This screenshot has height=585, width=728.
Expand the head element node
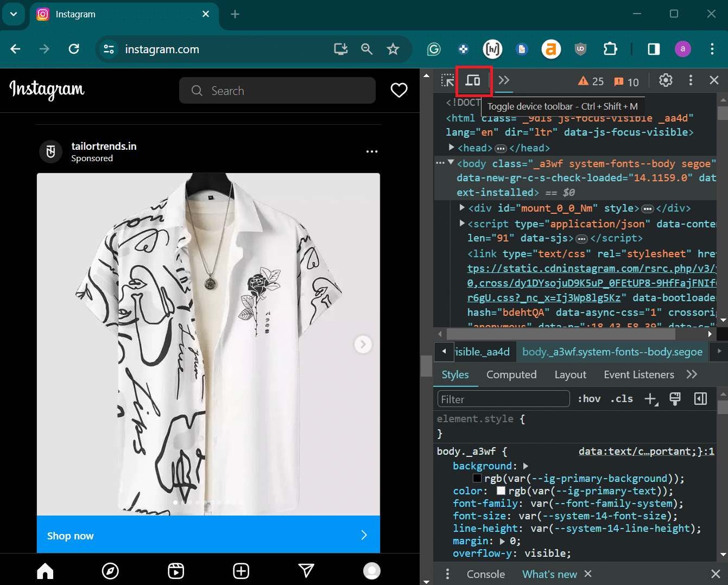451,147
